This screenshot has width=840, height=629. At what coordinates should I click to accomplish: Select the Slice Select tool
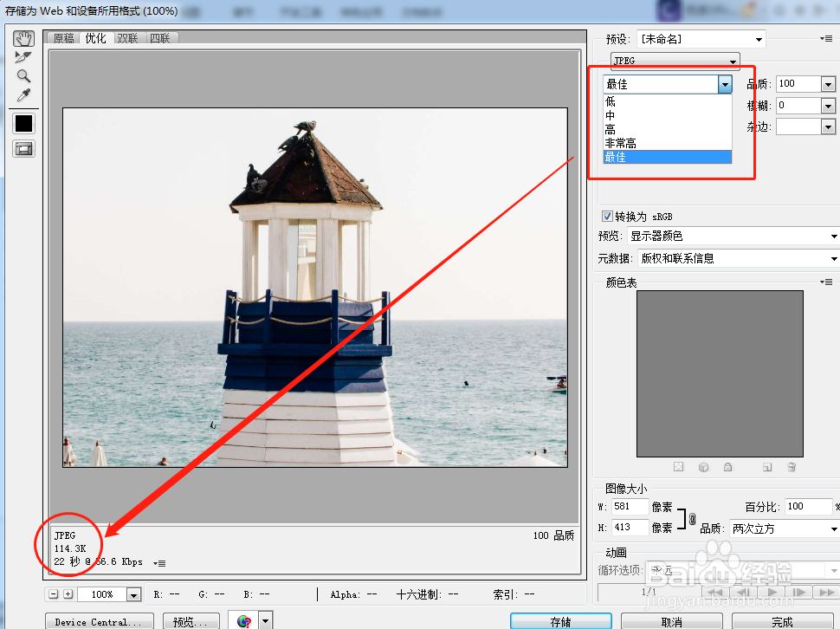23,57
